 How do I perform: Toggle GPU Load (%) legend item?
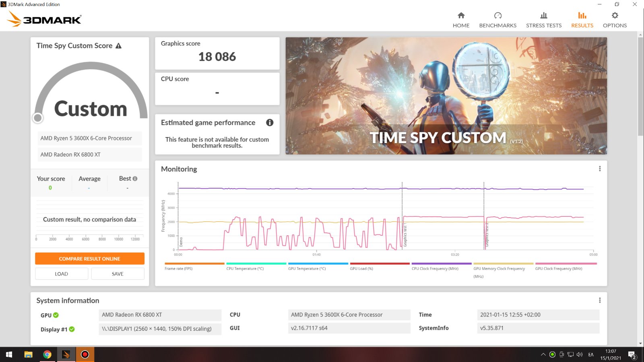tap(380, 267)
